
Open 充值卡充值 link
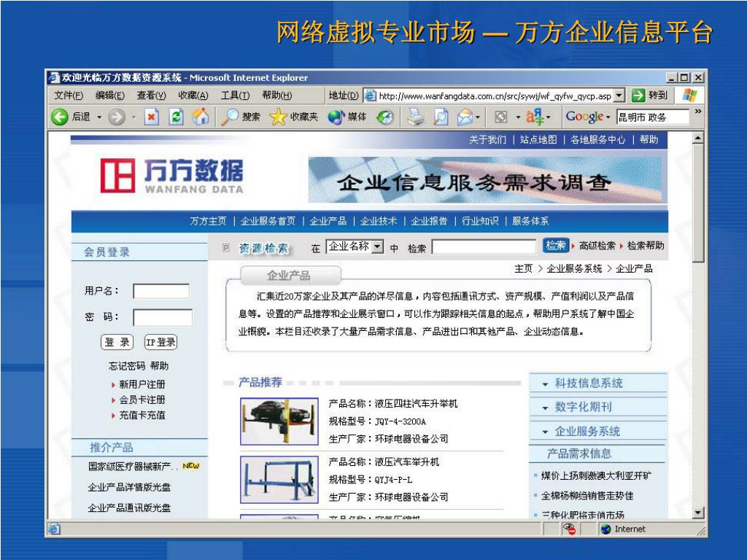(x=142, y=415)
